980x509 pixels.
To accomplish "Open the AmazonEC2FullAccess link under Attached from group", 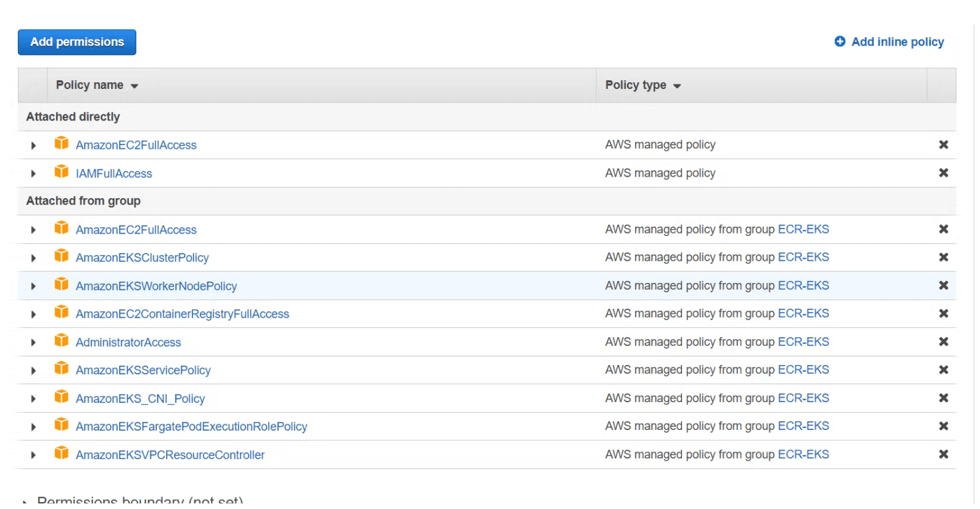I will click(136, 230).
